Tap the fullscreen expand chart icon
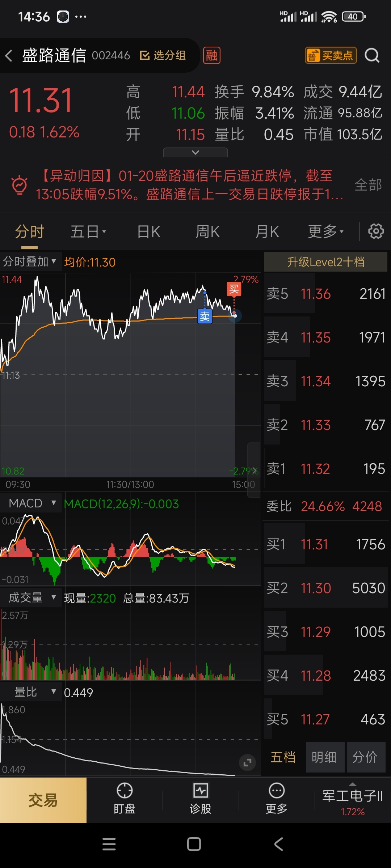This screenshot has height=868, width=391. click(x=248, y=763)
